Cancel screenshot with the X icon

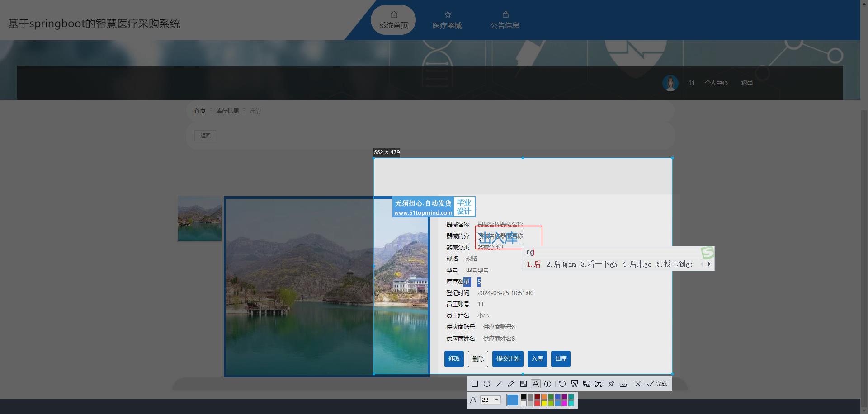(x=637, y=384)
